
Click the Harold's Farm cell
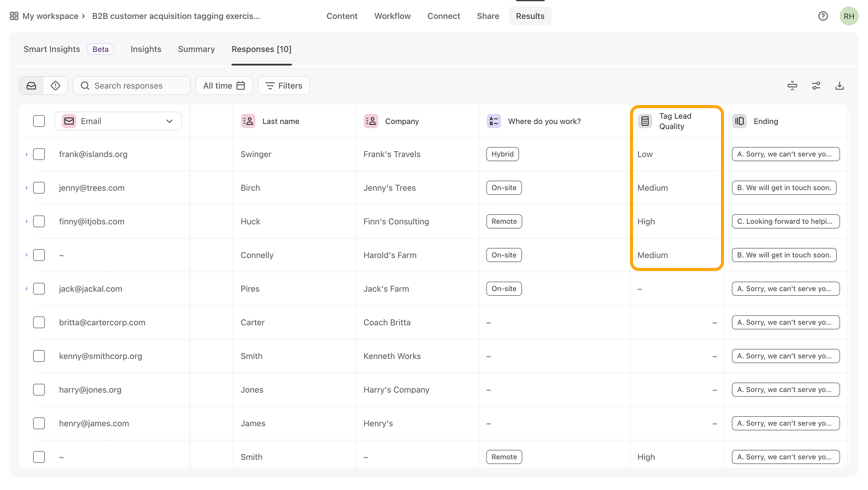[390, 255]
